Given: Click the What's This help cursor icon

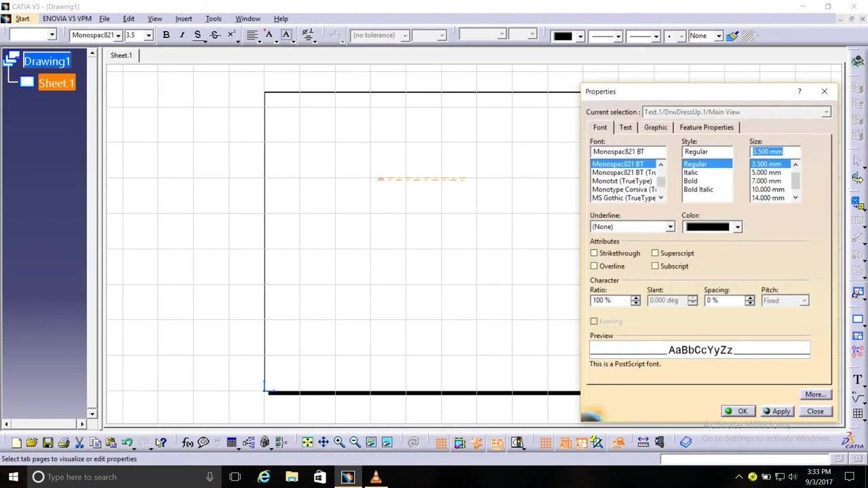Looking at the screenshot, I should [161, 443].
